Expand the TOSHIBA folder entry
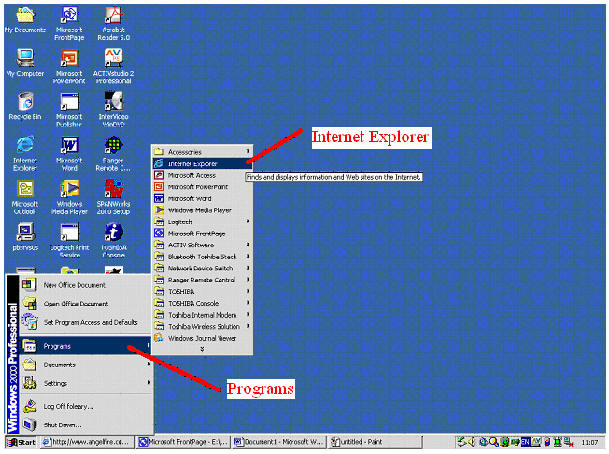The image size is (609, 454). coord(202,292)
